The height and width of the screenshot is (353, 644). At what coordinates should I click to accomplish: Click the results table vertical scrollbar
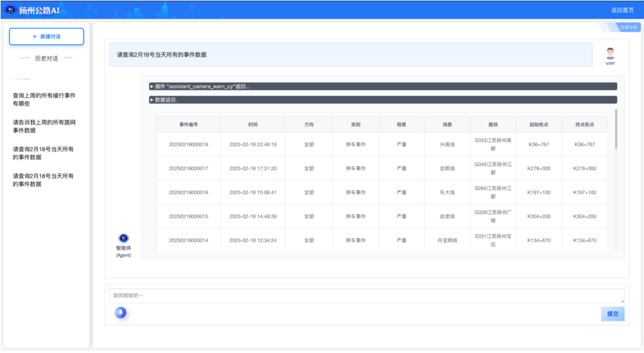coord(615,130)
